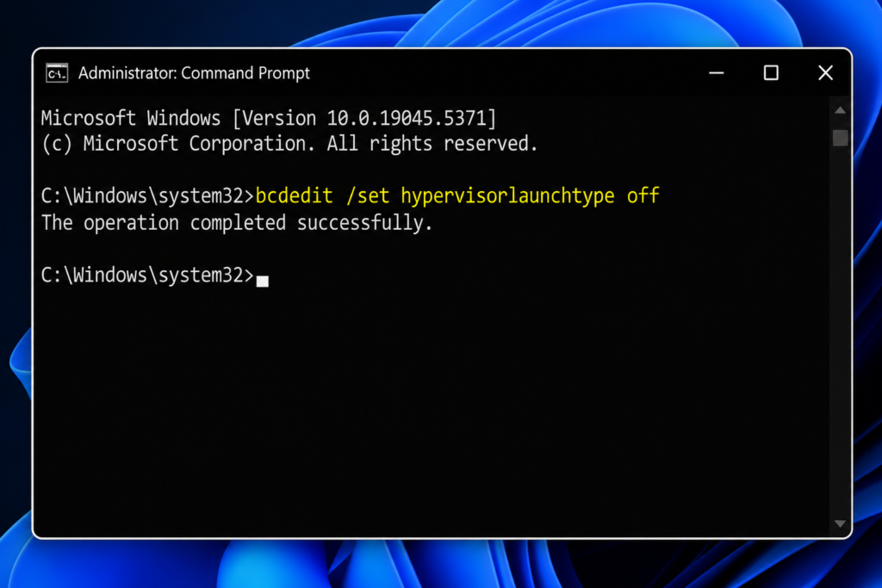Maximize the Command Prompt window
882x588 pixels.
(771, 73)
